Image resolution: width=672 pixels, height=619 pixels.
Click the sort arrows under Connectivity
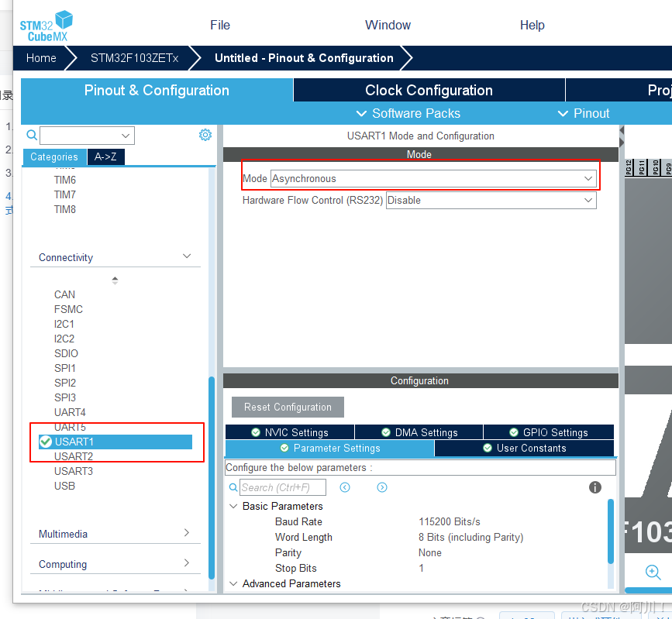pyautogui.click(x=115, y=280)
